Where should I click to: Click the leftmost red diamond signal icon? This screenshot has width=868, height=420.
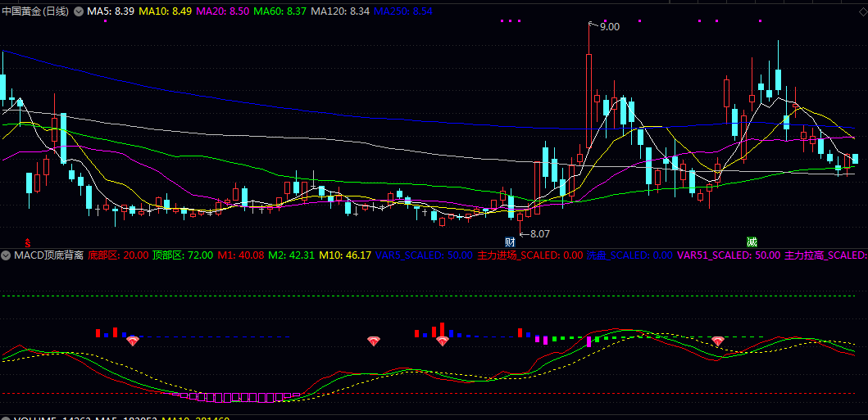pos(132,341)
